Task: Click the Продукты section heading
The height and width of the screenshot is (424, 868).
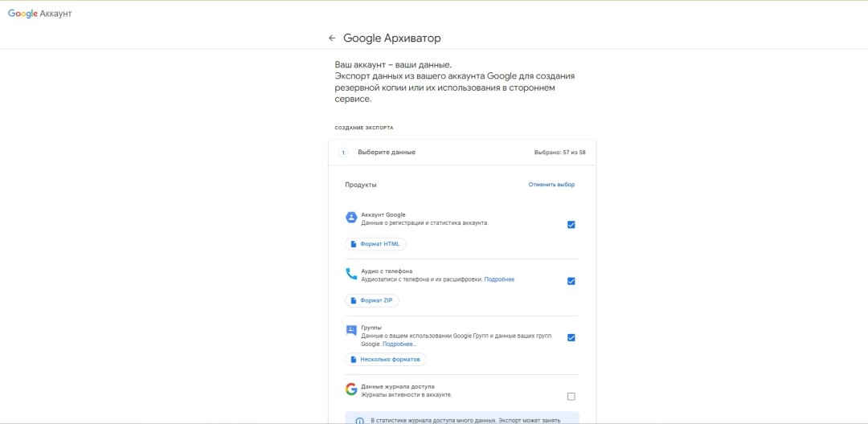Action: coord(361,185)
